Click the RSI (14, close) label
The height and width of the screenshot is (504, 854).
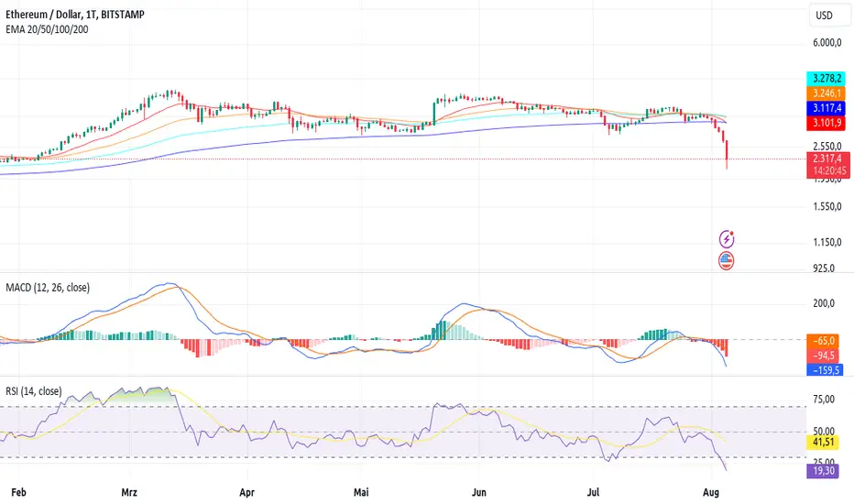pyautogui.click(x=34, y=391)
